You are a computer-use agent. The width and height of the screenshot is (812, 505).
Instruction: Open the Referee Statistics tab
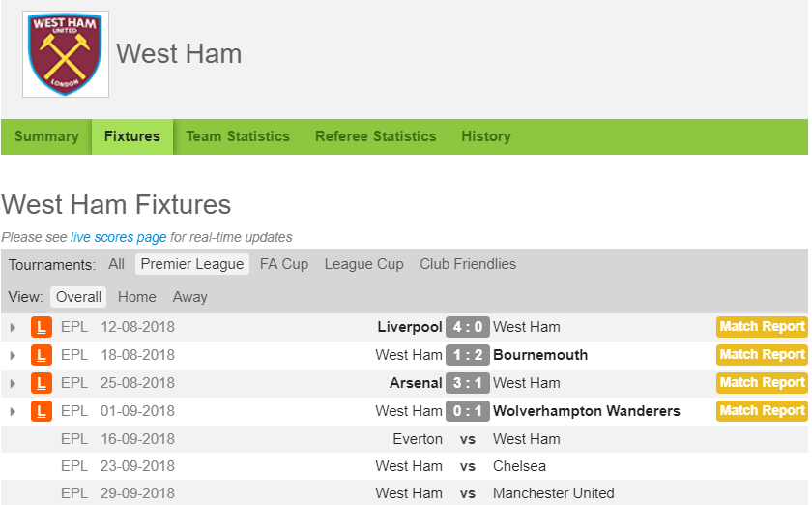pyautogui.click(x=375, y=136)
